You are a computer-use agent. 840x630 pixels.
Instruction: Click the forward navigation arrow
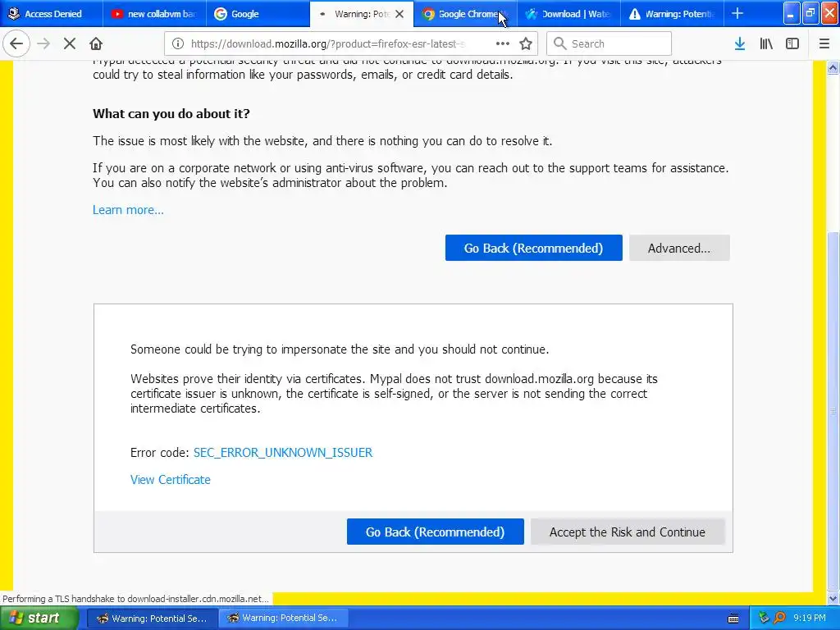(44, 43)
